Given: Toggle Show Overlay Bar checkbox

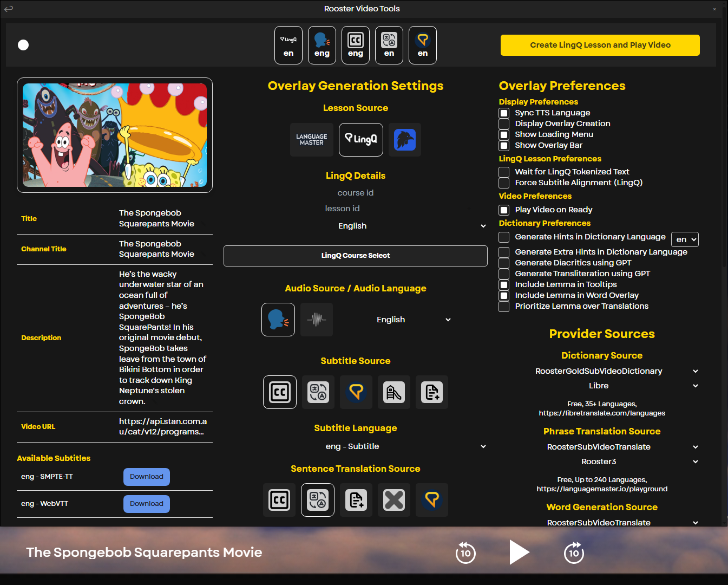Looking at the screenshot, I should tap(504, 146).
